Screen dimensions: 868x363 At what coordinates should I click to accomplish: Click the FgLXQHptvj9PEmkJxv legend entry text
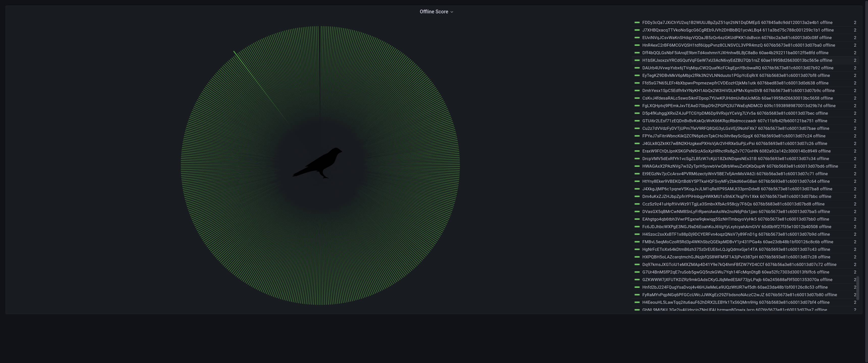coord(739,106)
